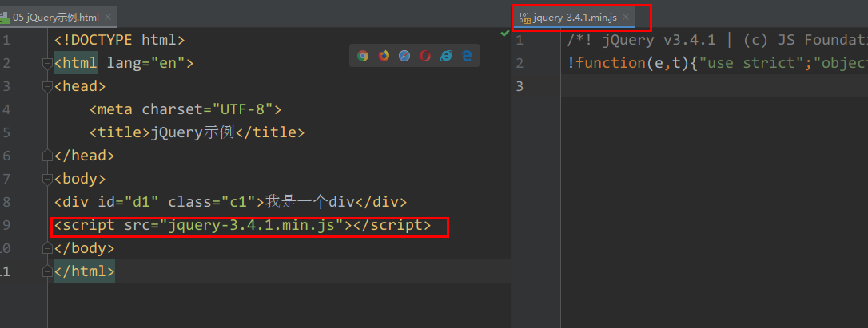
Task: Open page in Edge browser
Action: tap(467, 55)
